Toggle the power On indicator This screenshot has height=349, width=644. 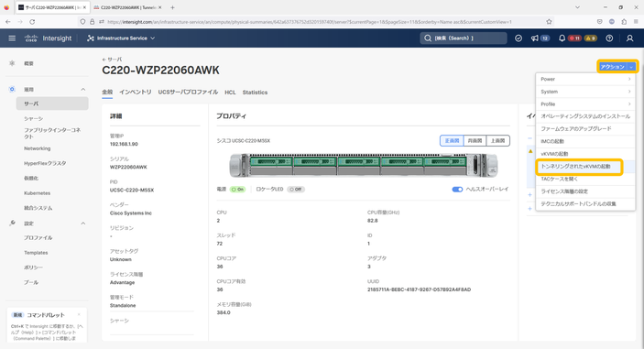(237, 190)
